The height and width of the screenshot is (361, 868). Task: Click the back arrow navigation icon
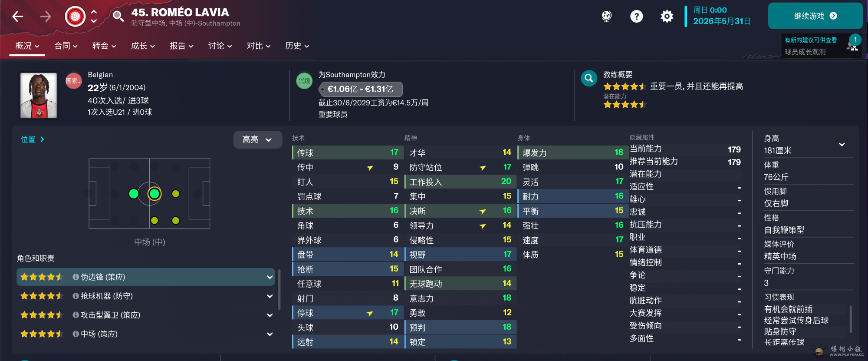pyautogui.click(x=18, y=17)
